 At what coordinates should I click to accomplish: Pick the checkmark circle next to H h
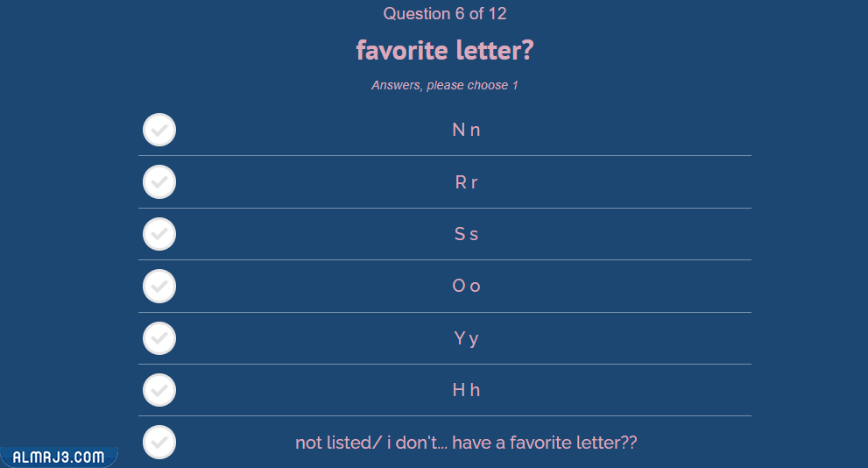[x=159, y=390]
